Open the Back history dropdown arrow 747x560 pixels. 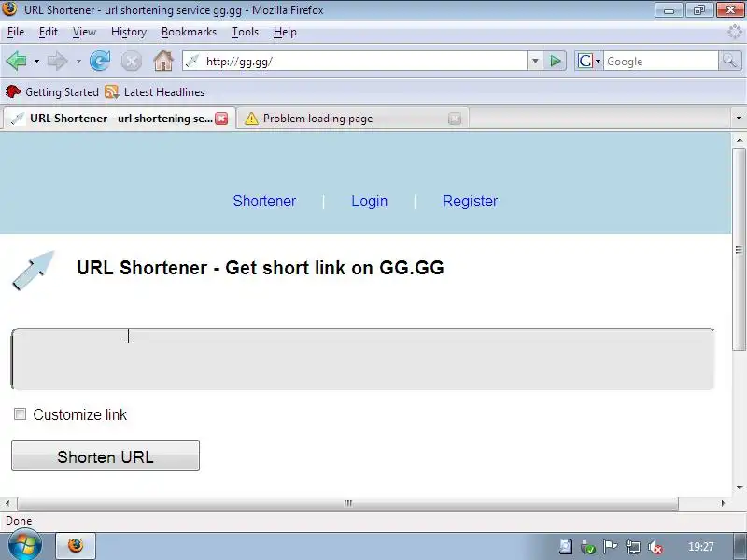tap(36, 61)
